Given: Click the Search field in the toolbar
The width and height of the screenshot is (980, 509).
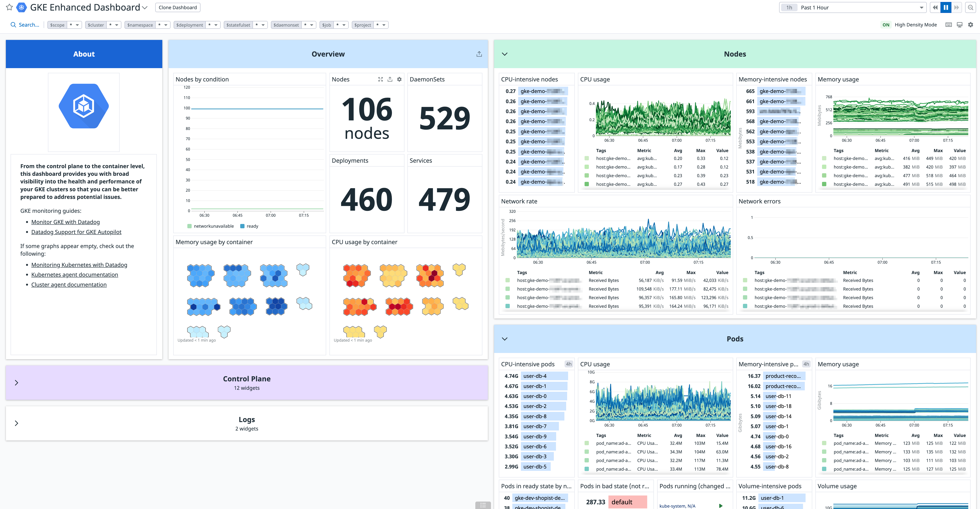Looking at the screenshot, I should coord(25,24).
